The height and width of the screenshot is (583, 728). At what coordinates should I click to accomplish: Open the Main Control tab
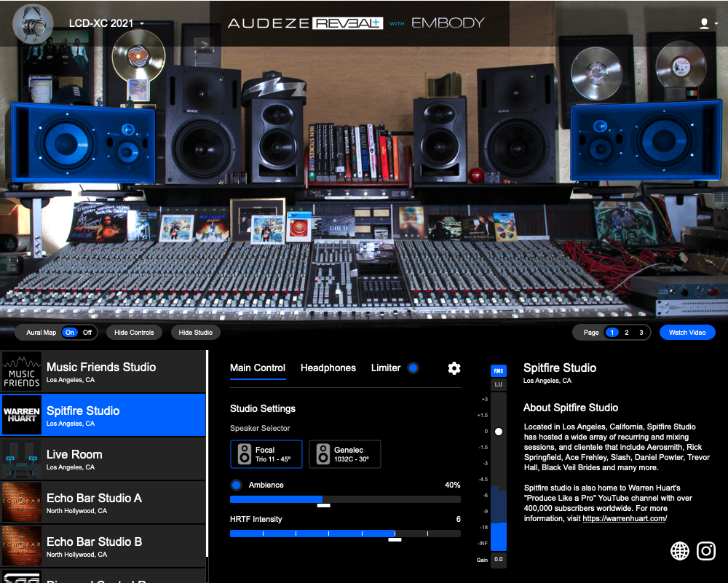(258, 368)
